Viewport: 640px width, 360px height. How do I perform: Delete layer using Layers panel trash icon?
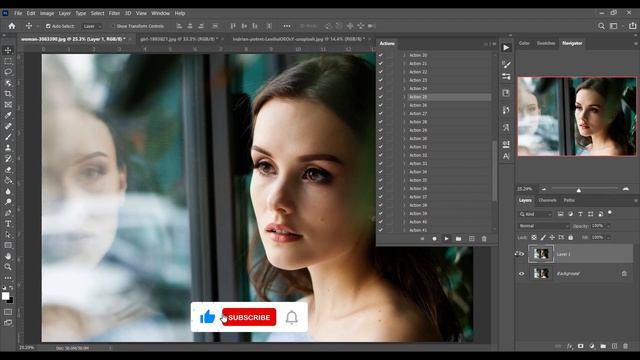point(626,346)
